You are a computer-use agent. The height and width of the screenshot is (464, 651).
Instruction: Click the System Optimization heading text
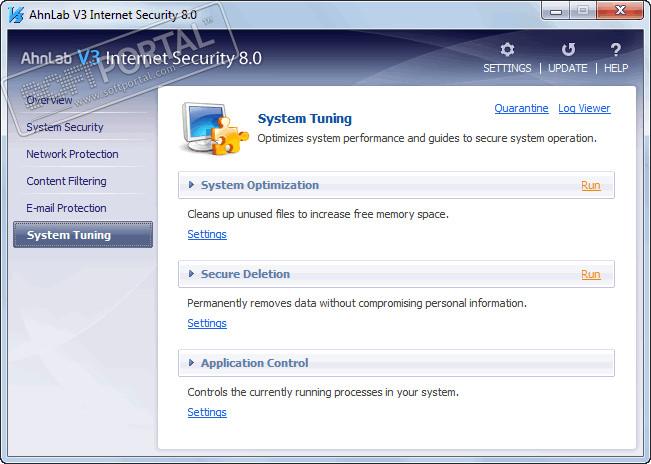pos(260,185)
